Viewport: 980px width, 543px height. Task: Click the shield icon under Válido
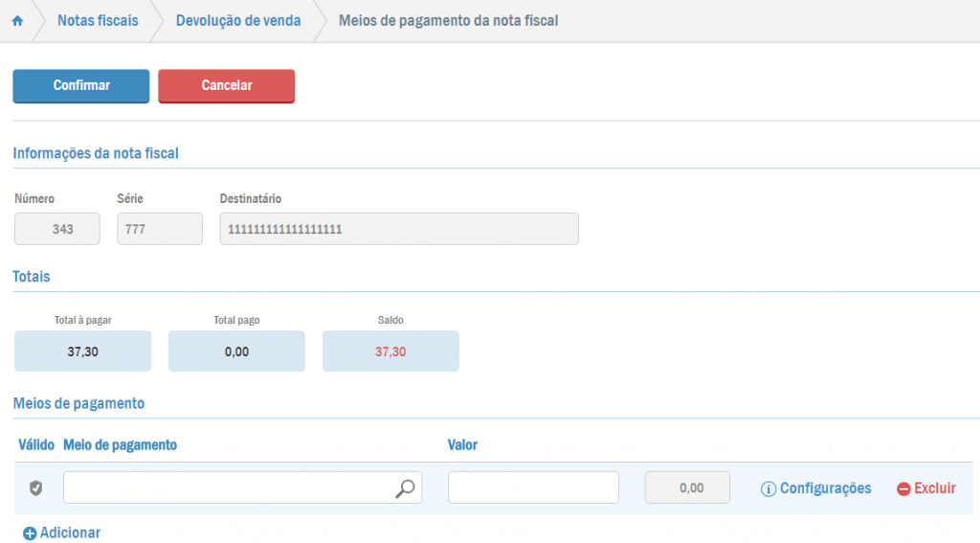35,488
